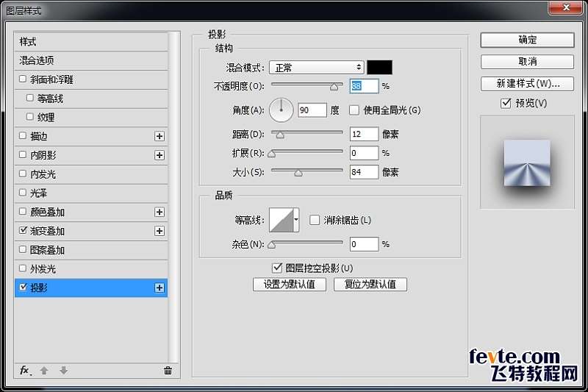
Task: Open the 内发光 settings row
Action: coord(91,174)
